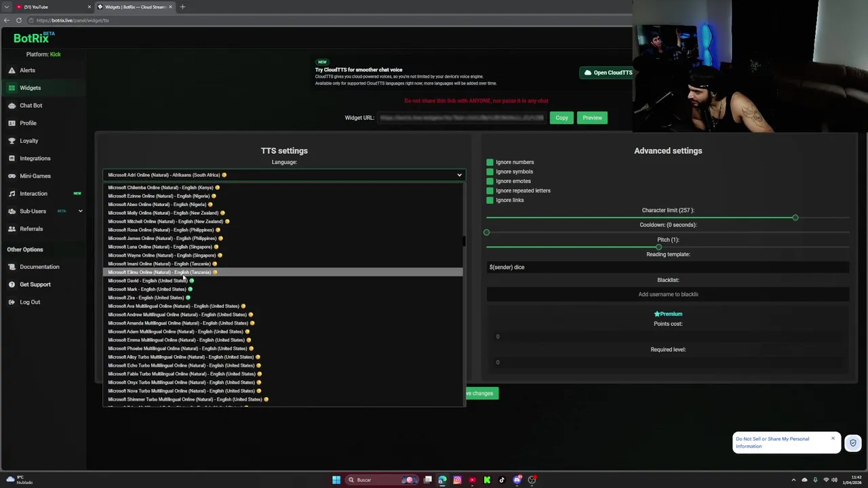
Task: Open the browser tab list arrow
Action: coord(6,7)
